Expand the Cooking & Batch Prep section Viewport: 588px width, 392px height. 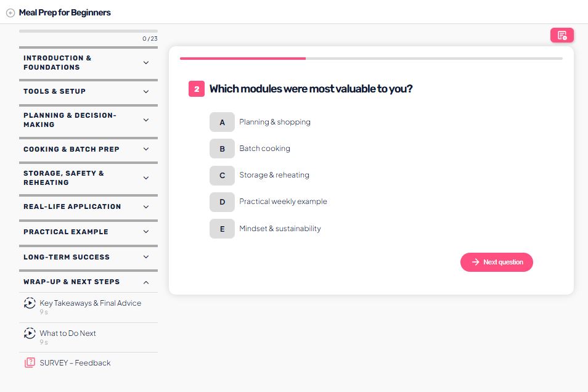click(146, 149)
